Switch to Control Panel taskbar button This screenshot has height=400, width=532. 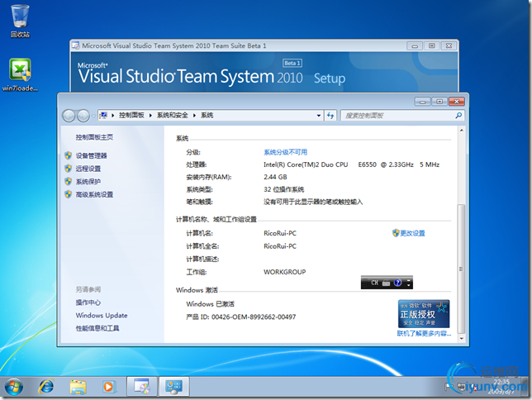tap(173, 387)
